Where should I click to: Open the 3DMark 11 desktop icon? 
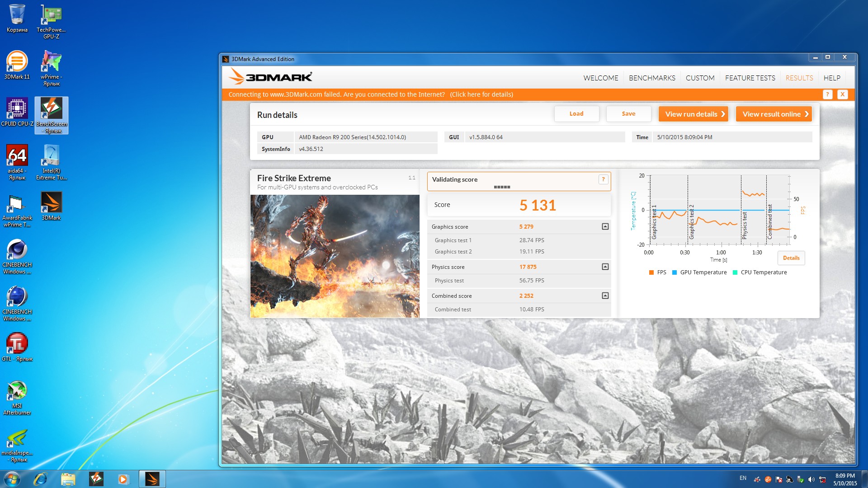pos(17,66)
